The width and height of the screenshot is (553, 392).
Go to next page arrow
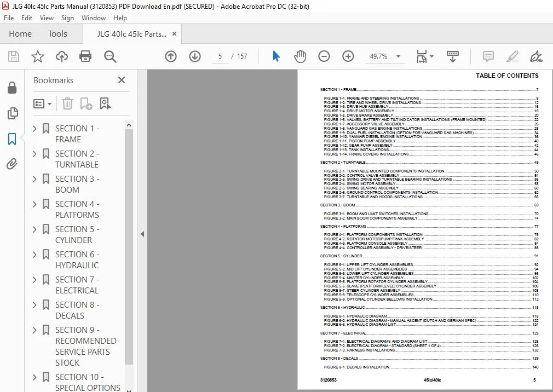tap(195, 56)
